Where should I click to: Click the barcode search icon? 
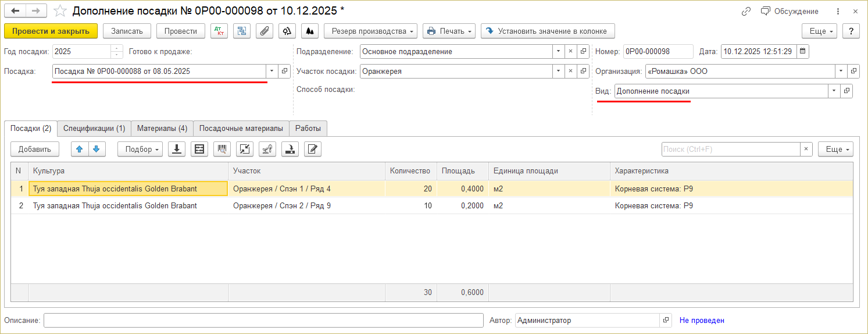tap(222, 149)
